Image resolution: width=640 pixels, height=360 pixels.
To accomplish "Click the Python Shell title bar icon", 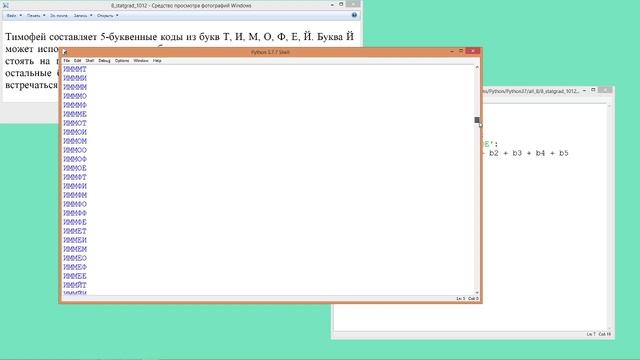I will click(65, 52).
